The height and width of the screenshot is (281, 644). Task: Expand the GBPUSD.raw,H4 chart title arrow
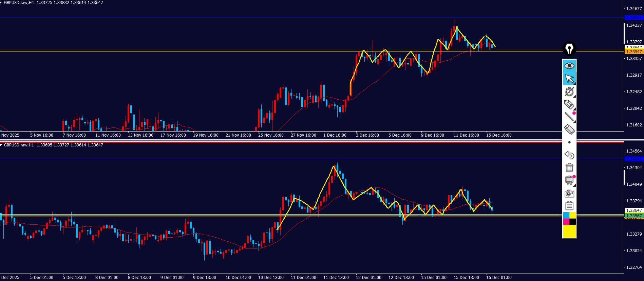coord(1,3)
